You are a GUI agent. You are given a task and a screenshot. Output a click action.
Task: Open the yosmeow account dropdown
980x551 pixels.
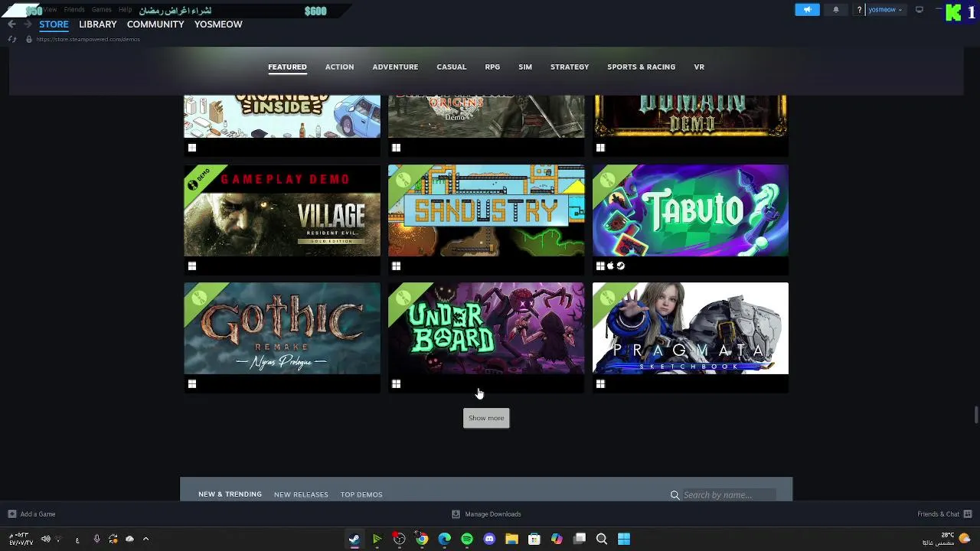884,10
